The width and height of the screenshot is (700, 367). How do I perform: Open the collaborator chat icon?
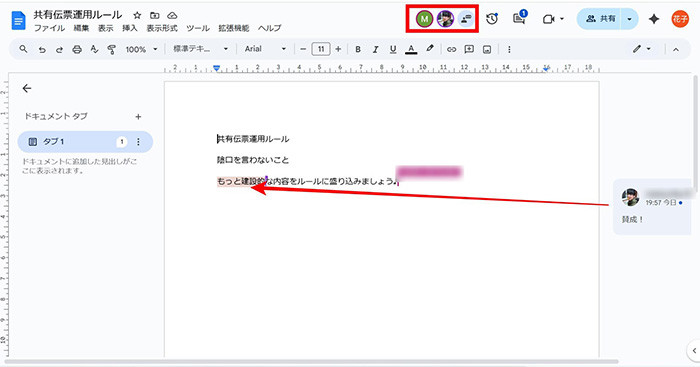coord(466,19)
